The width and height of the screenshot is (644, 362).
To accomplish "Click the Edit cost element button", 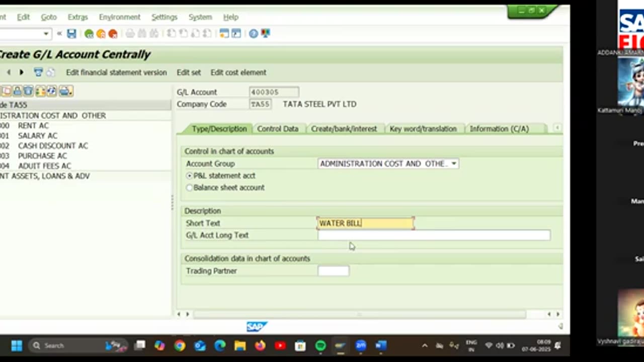I will coord(238,72).
